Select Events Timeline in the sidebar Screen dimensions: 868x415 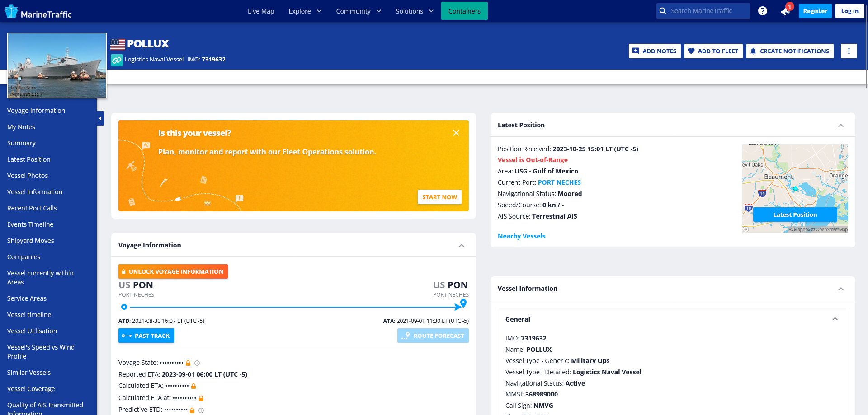coord(30,224)
